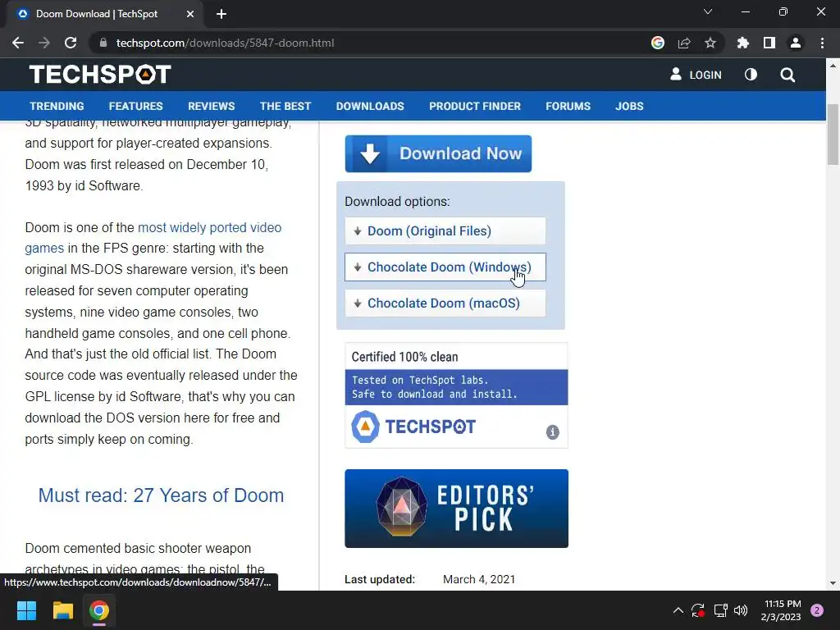Open the REVIEWS section
Image resolution: width=840 pixels, height=630 pixels.
pyautogui.click(x=211, y=106)
